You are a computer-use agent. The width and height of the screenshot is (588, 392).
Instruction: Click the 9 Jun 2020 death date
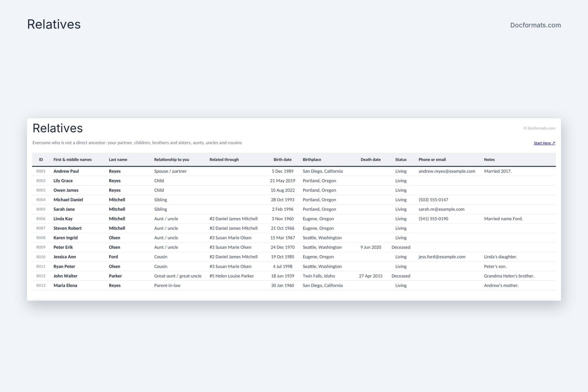371,247
